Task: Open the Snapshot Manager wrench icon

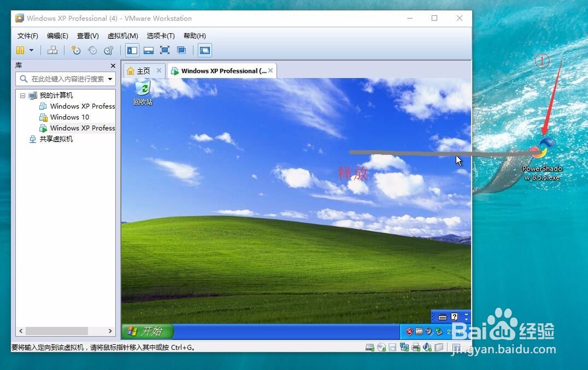Action: (109, 50)
